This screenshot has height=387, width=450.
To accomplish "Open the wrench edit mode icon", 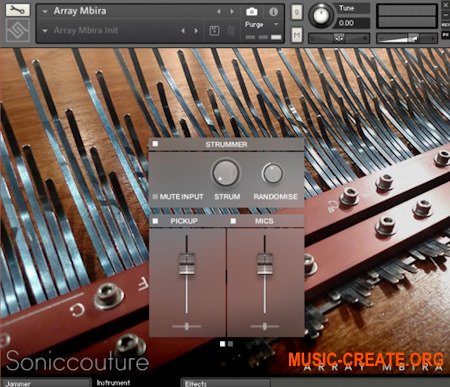I will click(x=17, y=10).
